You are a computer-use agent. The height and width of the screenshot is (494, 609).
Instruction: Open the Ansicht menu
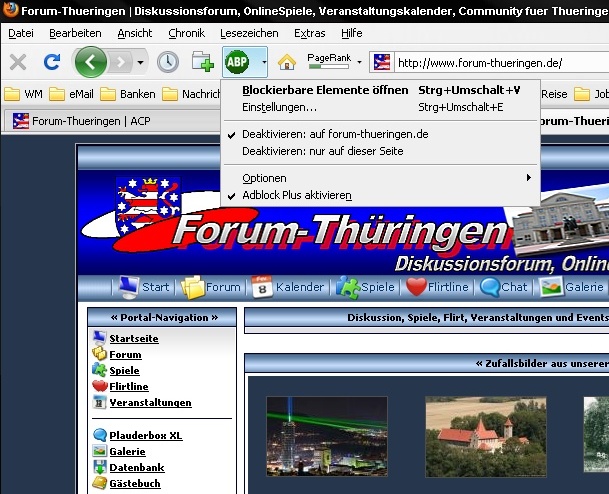coord(135,33)
